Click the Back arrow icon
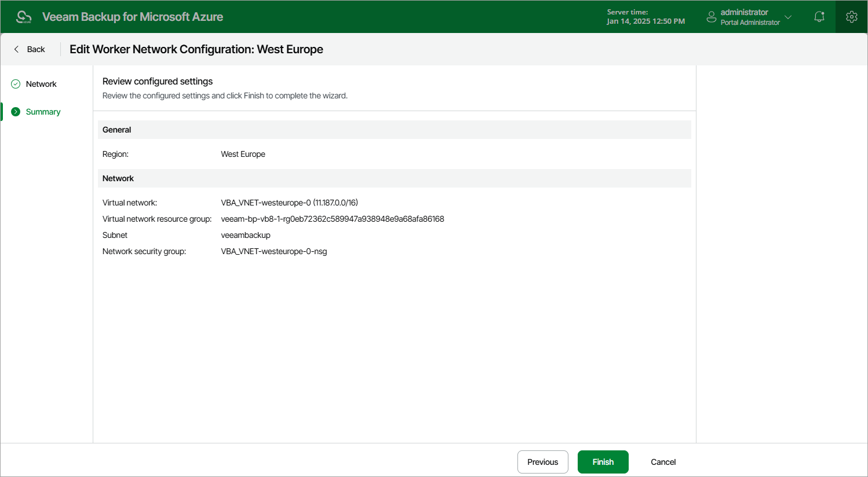The image size is (868, 477). [16, 49]
